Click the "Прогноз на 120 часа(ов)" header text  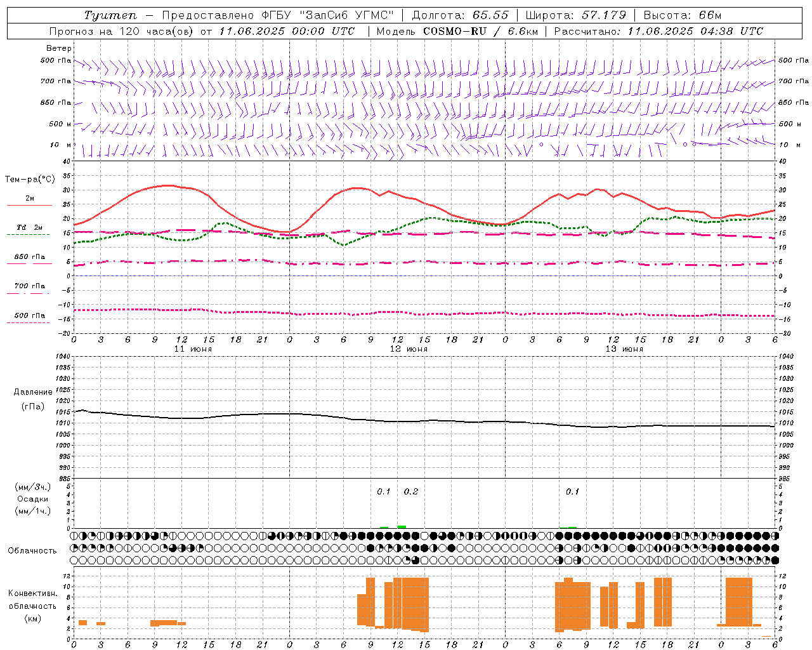point(122,31)
